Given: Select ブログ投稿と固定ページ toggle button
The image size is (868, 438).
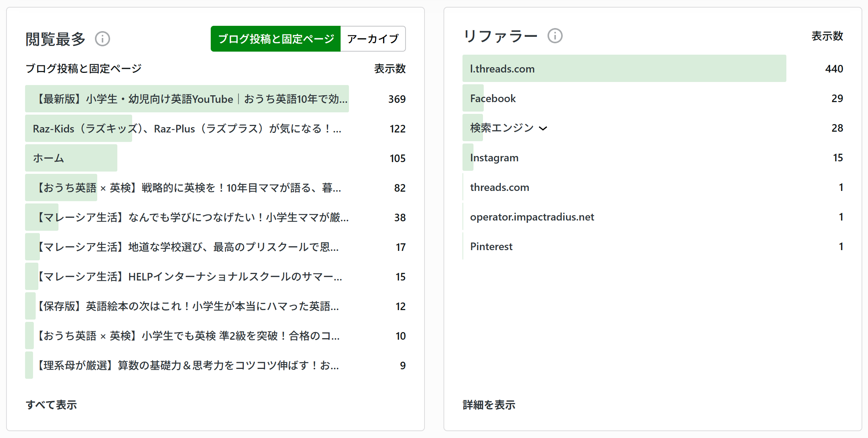Looking at the screenshot, I should 276,39.
